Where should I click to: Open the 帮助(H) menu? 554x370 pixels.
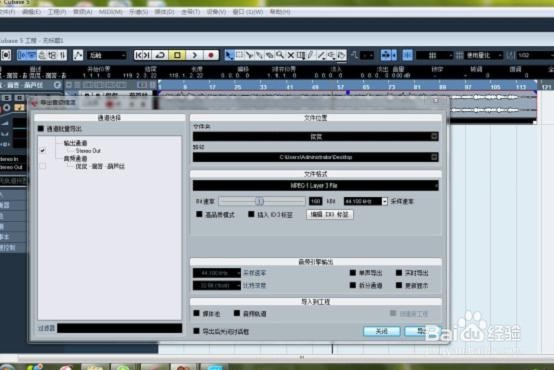point(280,12)
